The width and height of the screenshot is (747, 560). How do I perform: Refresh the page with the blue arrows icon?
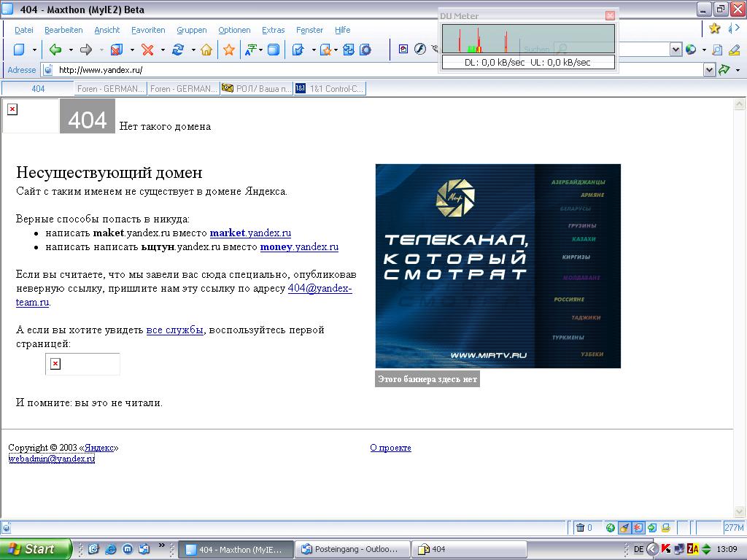(178, 50)
